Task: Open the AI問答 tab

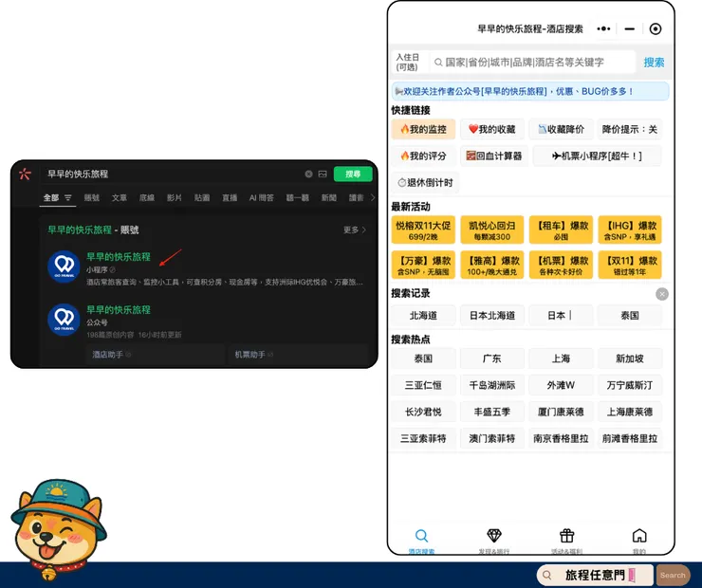Action: click(262, 198)
